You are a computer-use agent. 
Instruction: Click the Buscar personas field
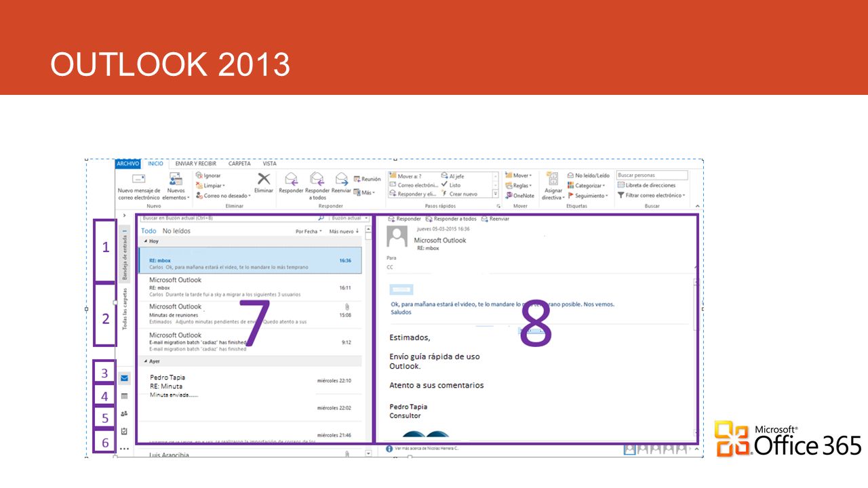point(652,176)
